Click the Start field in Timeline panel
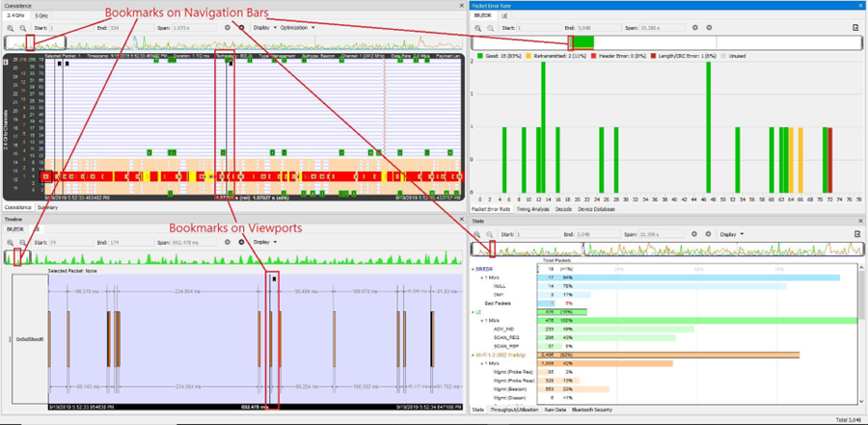 [x=70, y=242]
